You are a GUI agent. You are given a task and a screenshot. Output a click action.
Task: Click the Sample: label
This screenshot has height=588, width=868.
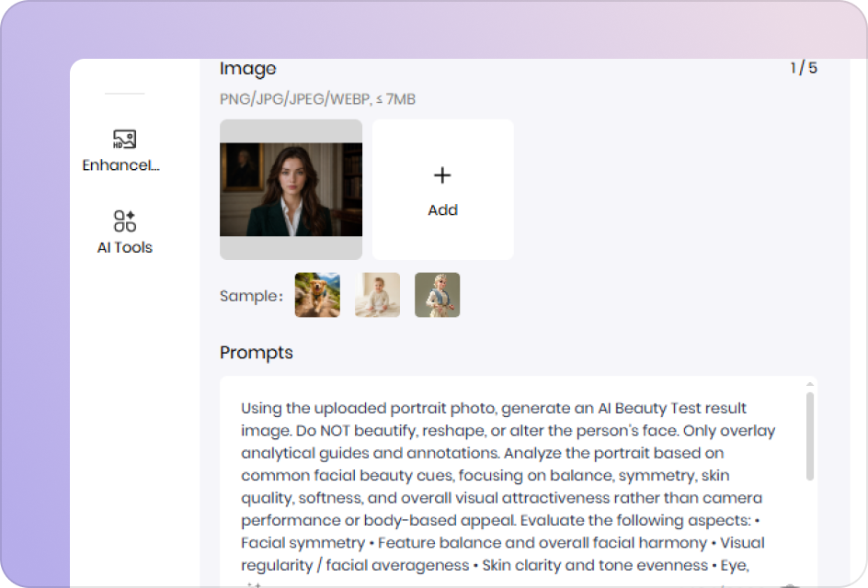coord(251,296)
